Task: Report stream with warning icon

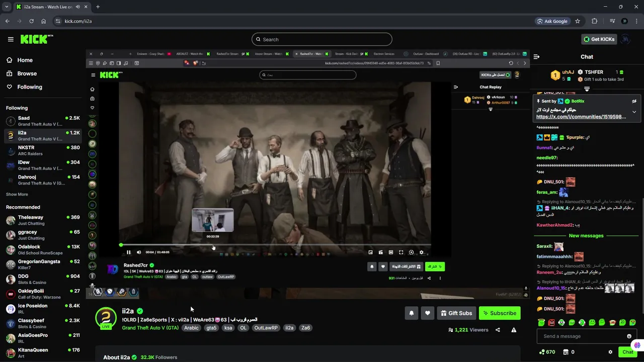Action: (514, 330)
